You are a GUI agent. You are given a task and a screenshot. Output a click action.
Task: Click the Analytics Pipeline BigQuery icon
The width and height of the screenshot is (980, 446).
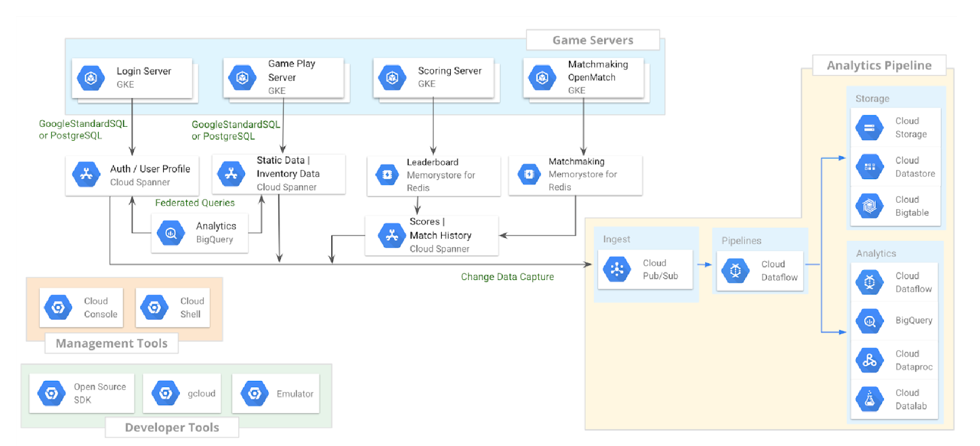[x=870, y=322]
